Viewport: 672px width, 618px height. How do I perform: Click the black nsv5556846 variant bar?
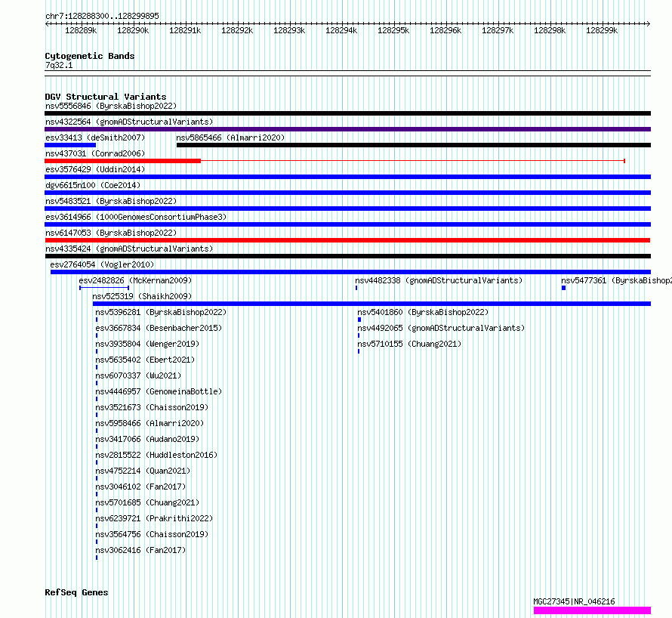coord(347,113)
